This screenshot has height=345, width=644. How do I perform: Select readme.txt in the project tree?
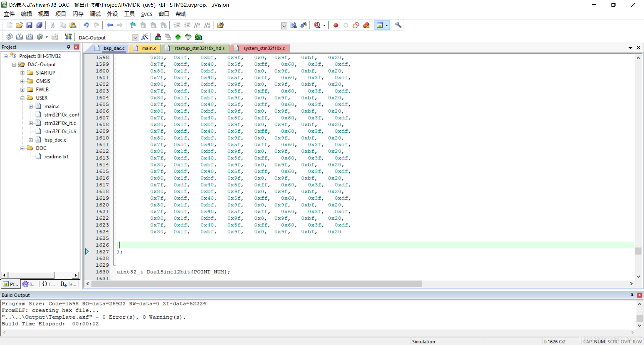point(56,157)
